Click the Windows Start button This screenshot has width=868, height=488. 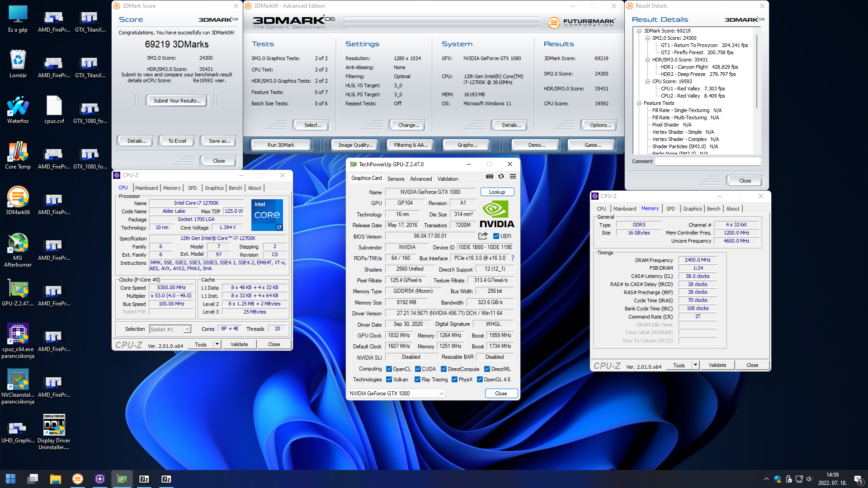(x=10, y=479)
